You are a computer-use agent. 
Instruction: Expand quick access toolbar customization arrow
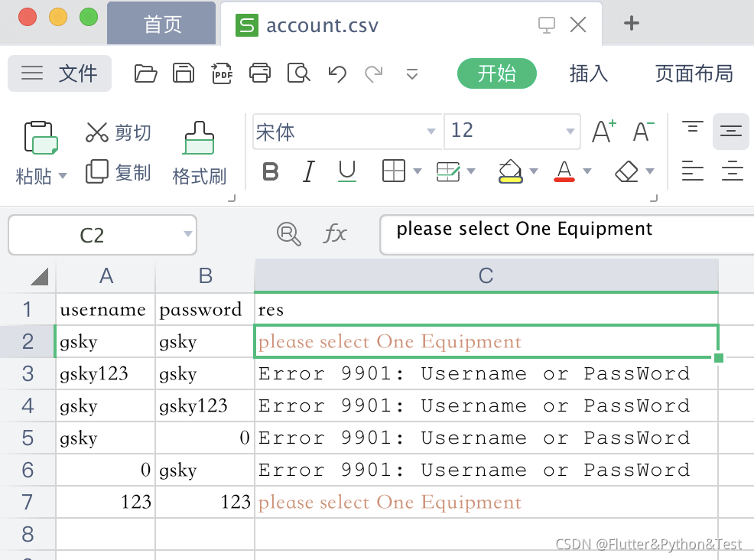pos(412,74)
